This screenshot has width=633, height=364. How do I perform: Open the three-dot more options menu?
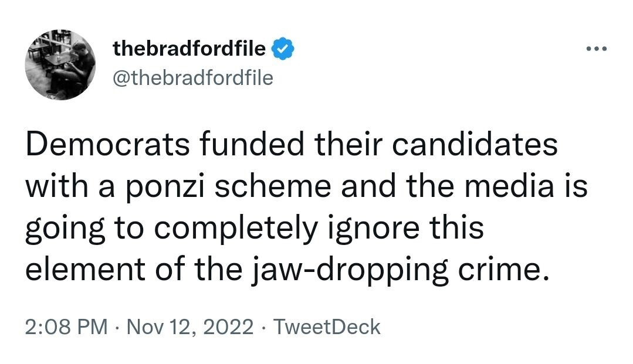[x=597, y=49]
